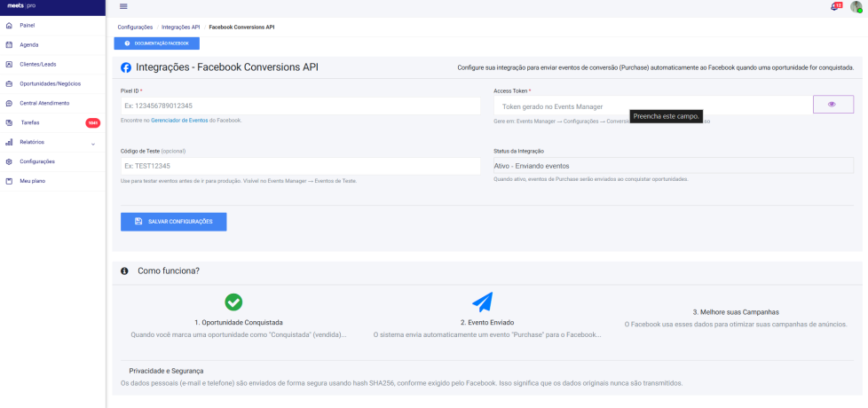
Task: Click the Meu plano icon
Action: click(x=9, y=181)
